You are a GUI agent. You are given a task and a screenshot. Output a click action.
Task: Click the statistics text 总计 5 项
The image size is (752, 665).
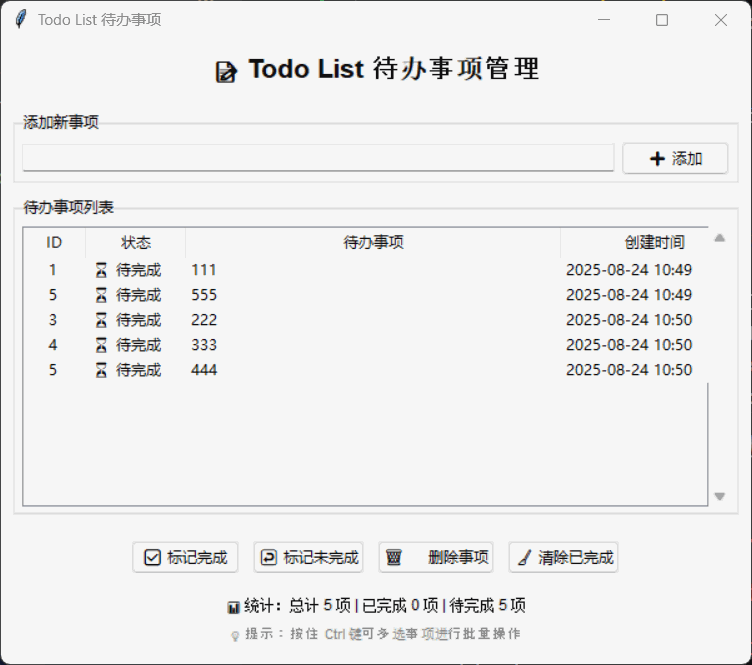(320, 606)
